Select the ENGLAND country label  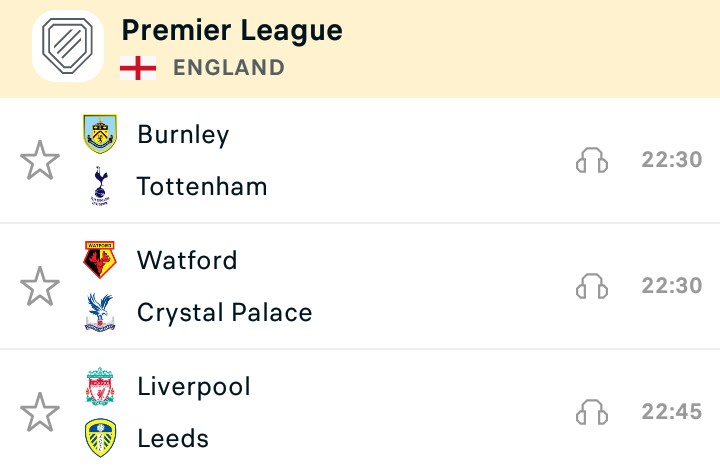[229, 68]
